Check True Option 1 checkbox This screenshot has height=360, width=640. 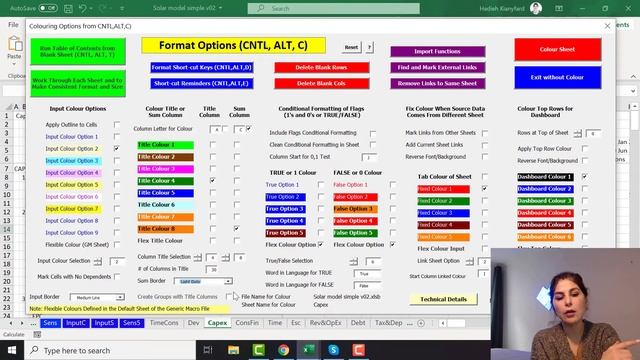click(x=321, y=185)
